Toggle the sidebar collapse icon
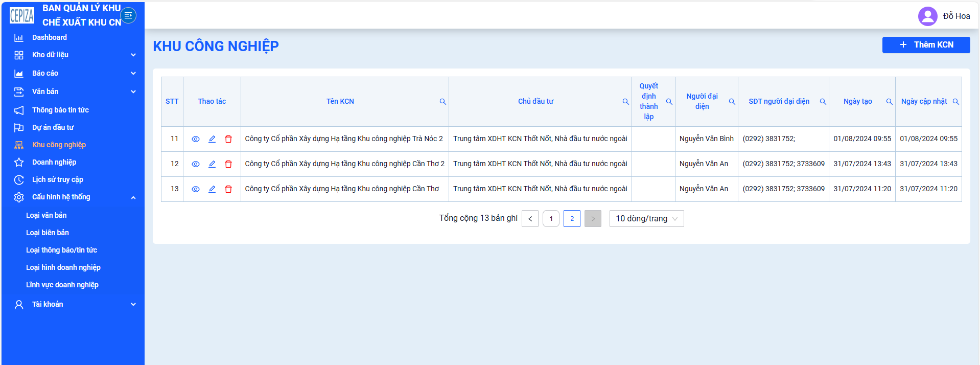 coord(128,15)
